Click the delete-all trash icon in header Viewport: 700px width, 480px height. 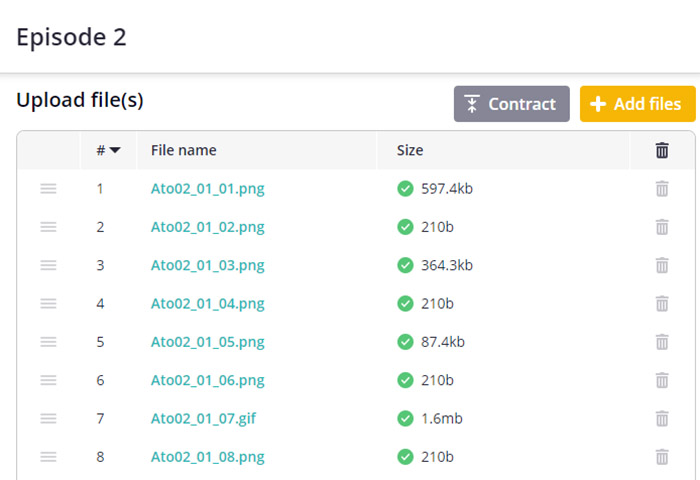661,150
